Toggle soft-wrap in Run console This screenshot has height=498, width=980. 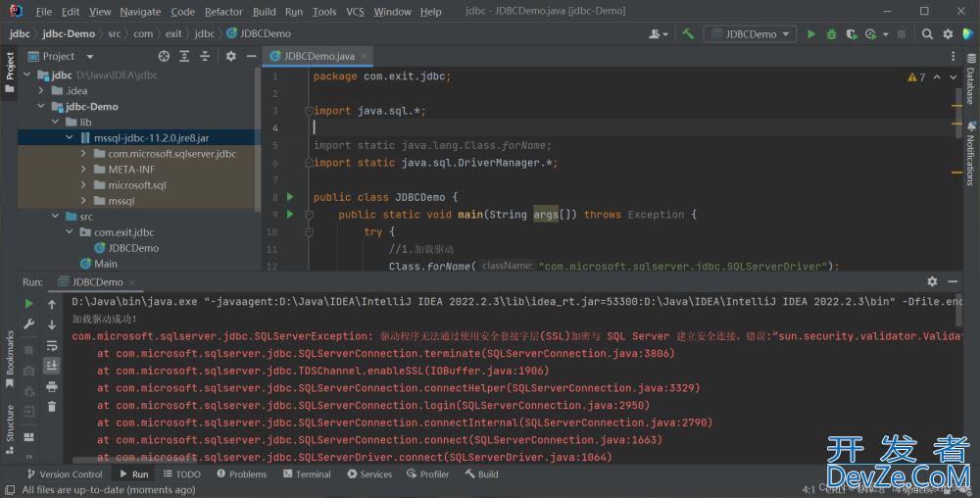(52, 345)
